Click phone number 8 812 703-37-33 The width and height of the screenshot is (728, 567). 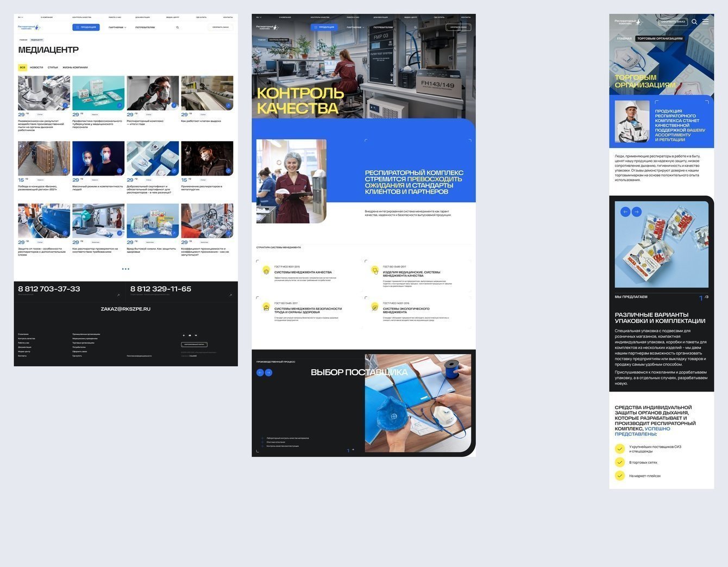coord(49,289)
